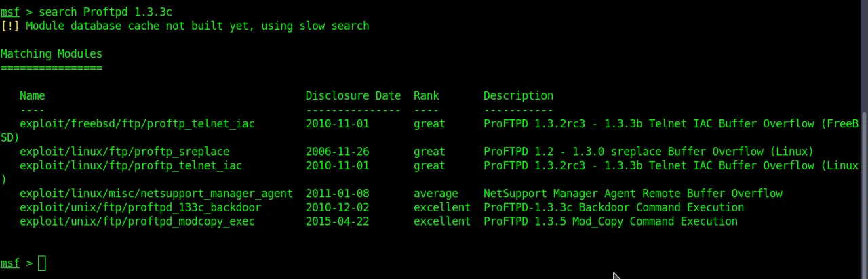The width and height of the screenshot is (868, 279).
Task: Click the 'msf' prompt on the first line
Action: point(10,12)
